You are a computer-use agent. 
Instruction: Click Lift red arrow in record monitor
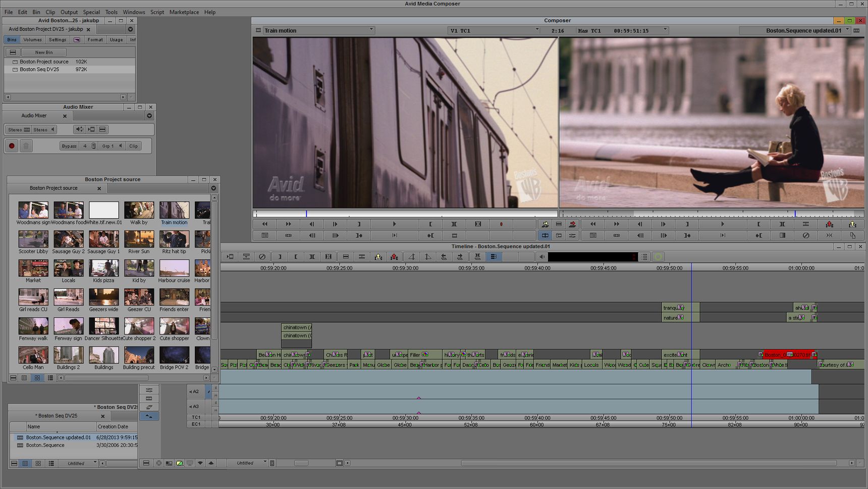(x=829, y=224)
